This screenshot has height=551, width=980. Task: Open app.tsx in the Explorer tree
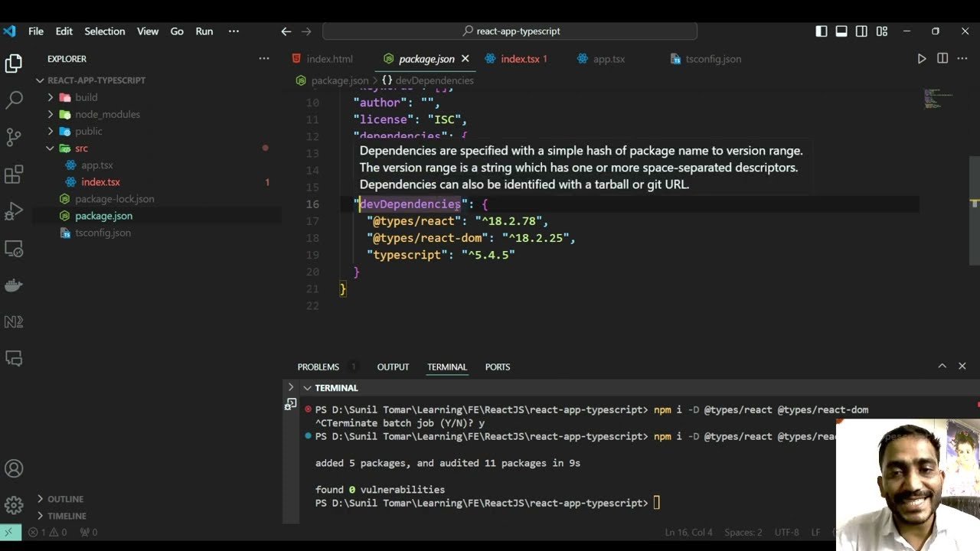[x=97, y=165]
